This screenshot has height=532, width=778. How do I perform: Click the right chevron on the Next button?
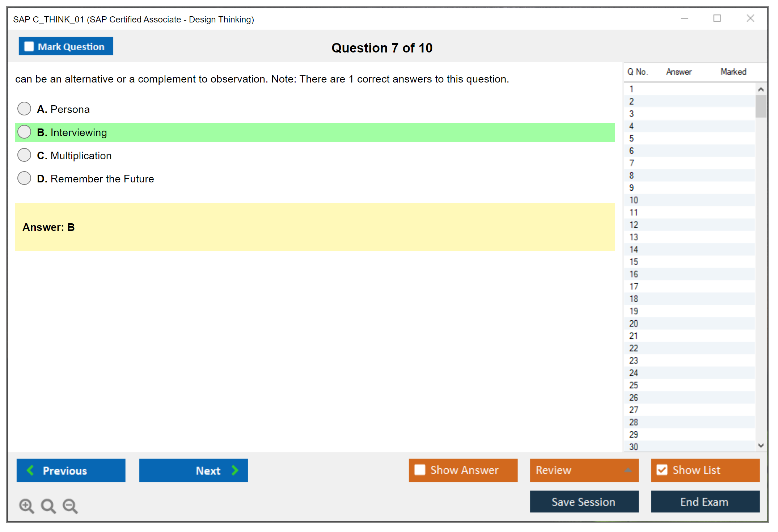point(235,470)
